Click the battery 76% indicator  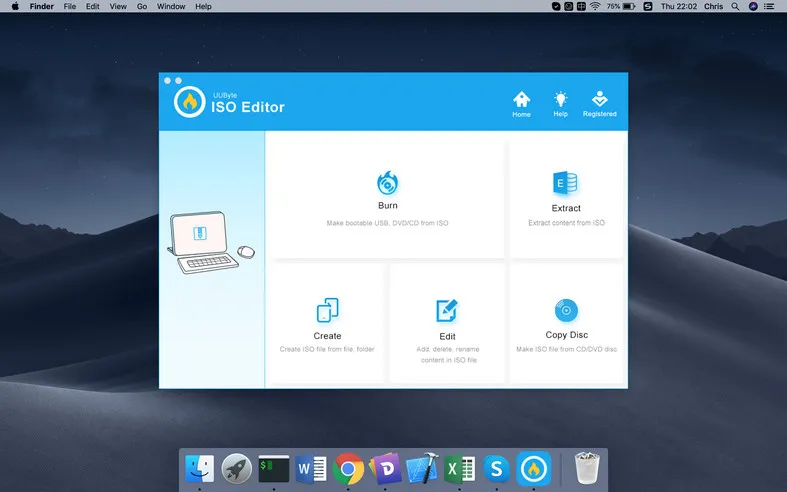621,7
